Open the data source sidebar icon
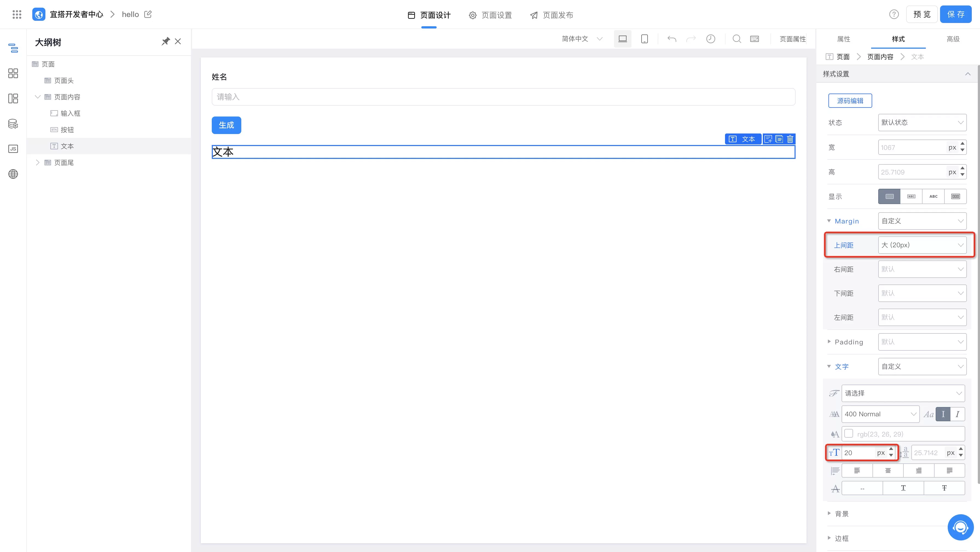The image size is (980, 552). click(13, 124)
